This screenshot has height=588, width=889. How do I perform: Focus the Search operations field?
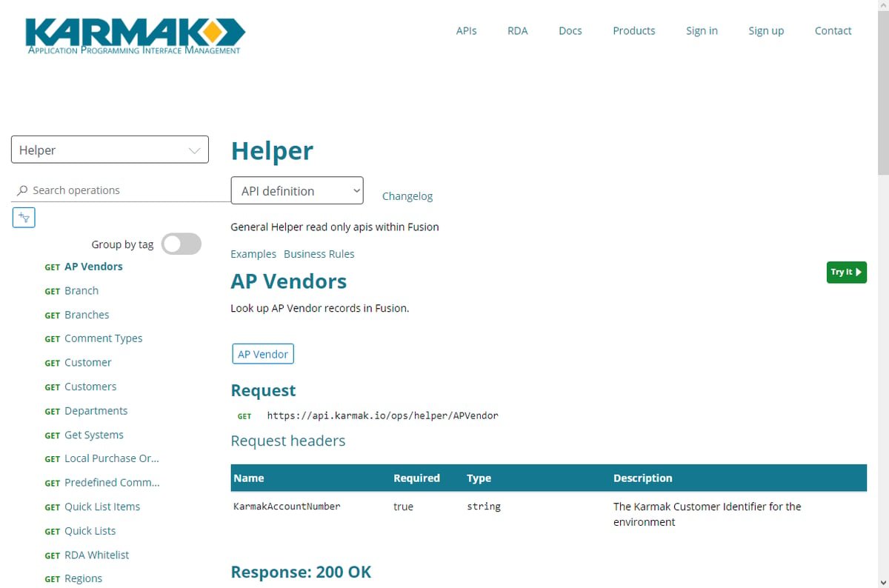[121, 190]
